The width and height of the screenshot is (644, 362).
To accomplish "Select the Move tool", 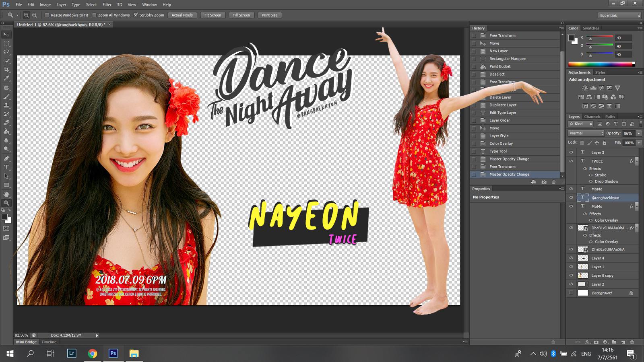I will (6, 35).
